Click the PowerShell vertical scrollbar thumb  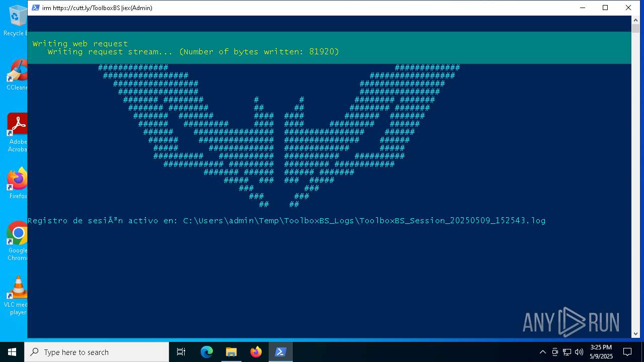click(635, 28)
